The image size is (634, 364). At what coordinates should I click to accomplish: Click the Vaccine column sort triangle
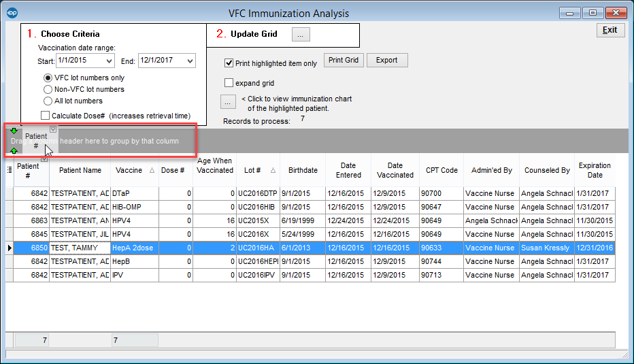point(152,171)
